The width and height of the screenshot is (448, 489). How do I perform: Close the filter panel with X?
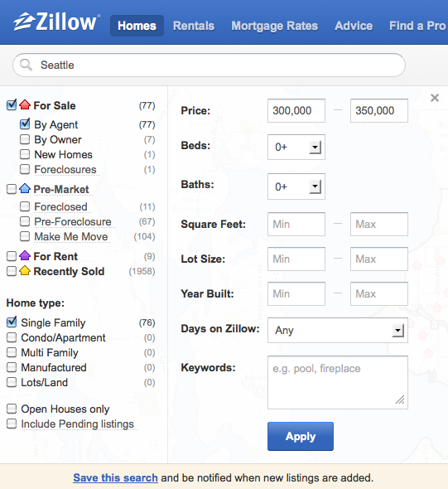(435, 98)
